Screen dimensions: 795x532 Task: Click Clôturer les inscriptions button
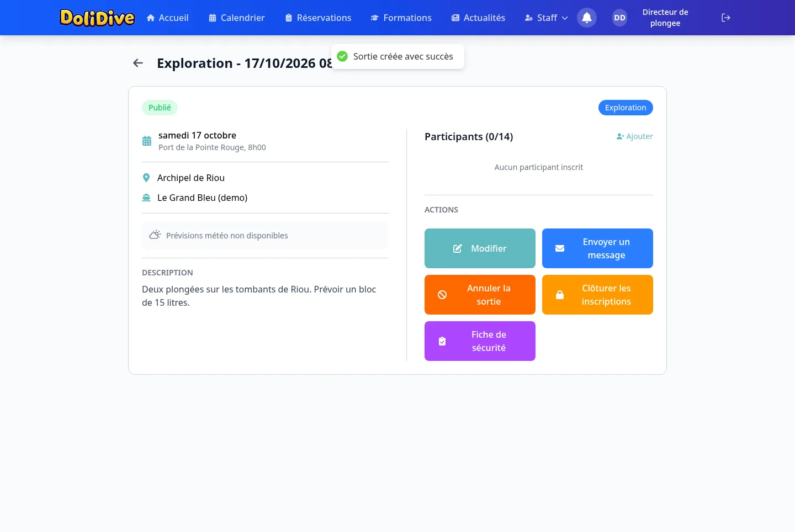(597, 295)
